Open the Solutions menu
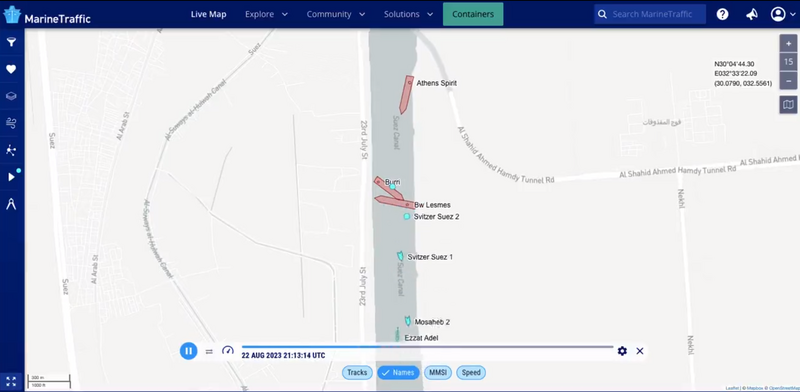 coord(409,14)
